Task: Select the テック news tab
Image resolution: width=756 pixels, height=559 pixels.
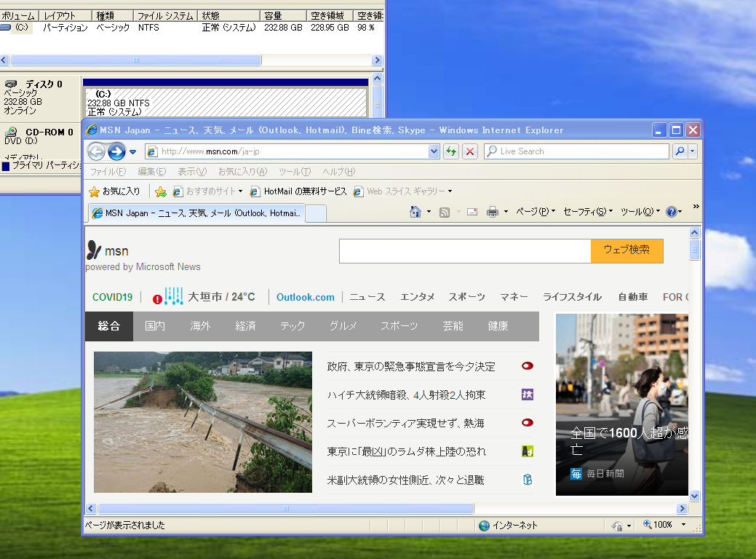Action: tap(293, 326)
